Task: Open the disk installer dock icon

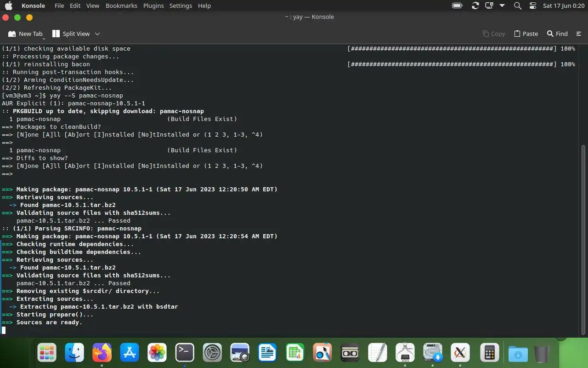Action: [x=433, y=353]
